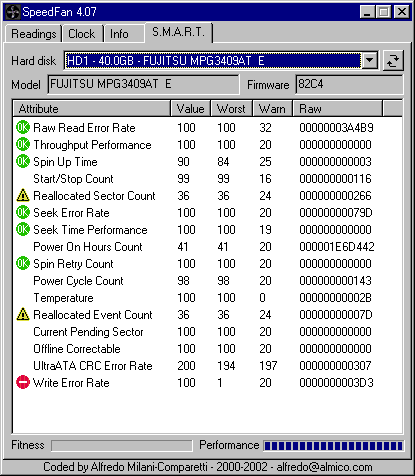Click the Firmware field 82C4
The image size is (415, 476).
349,84
